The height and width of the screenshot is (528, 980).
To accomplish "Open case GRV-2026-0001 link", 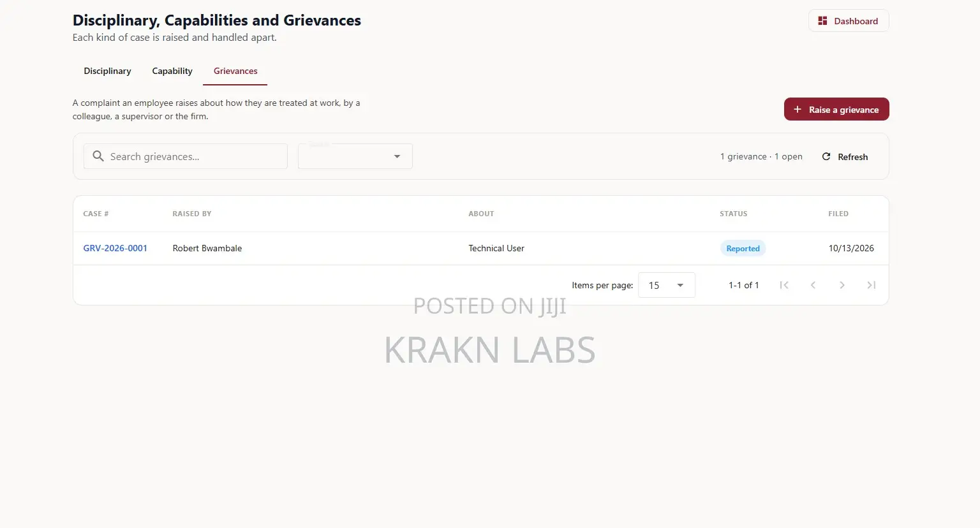I will tap(115, 248).
